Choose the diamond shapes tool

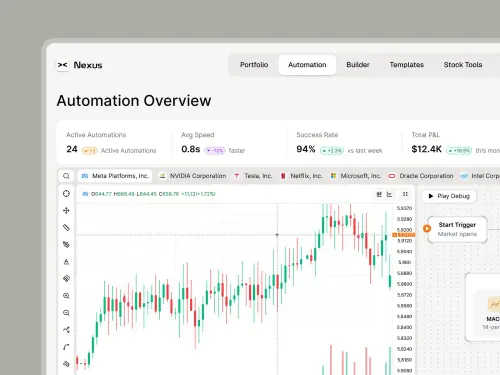tap(66, 279)
